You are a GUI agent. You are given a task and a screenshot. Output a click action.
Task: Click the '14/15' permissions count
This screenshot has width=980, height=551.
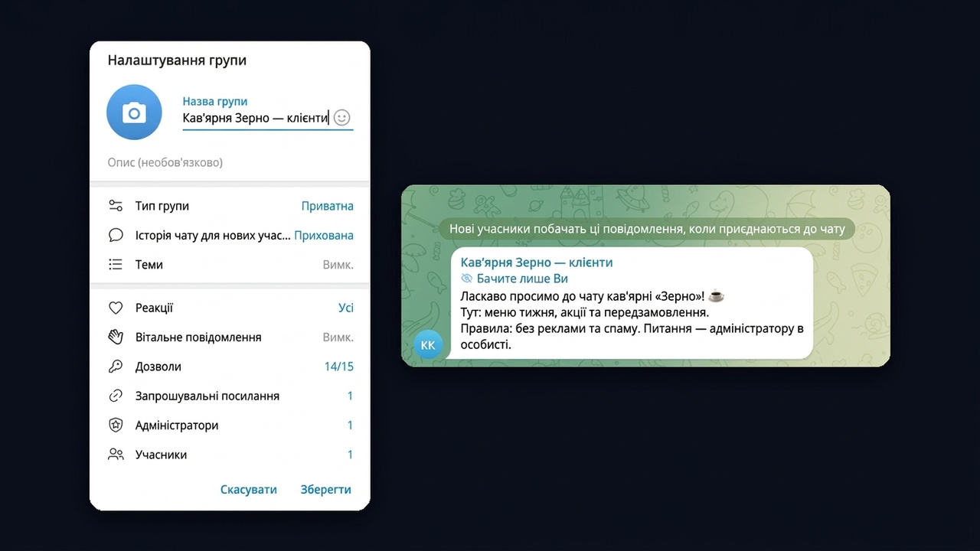pyautogui.click(x=339, y=367)
